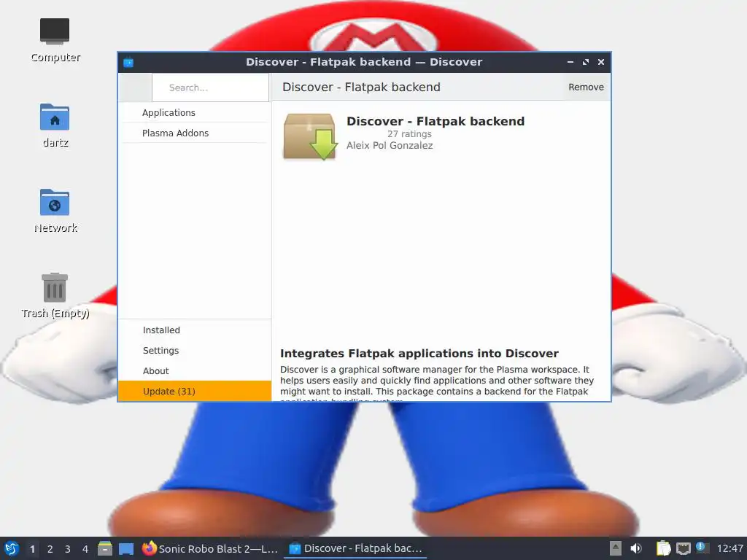Click the 12:47 clock
The width and height of the screenshot is (747, 560).
click(729, 548)
